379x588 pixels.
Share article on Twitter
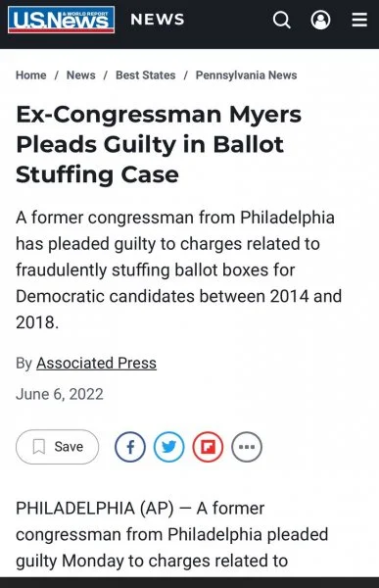169,447
